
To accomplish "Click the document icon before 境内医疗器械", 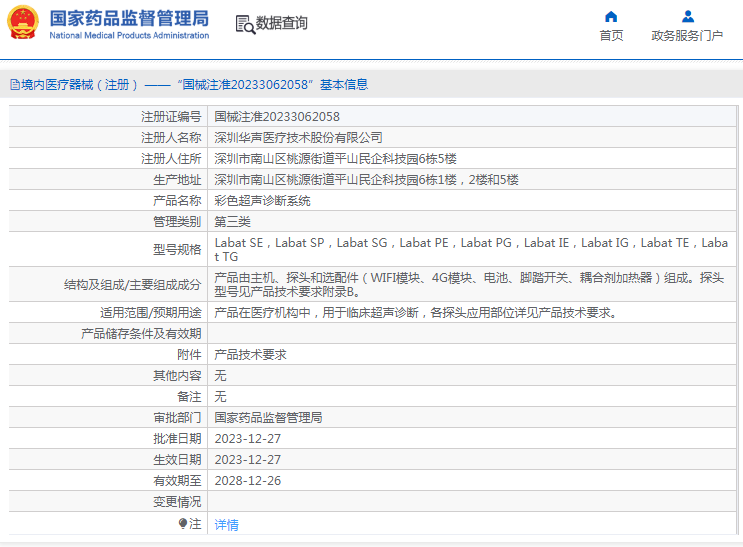I will [x=15, y=85].
